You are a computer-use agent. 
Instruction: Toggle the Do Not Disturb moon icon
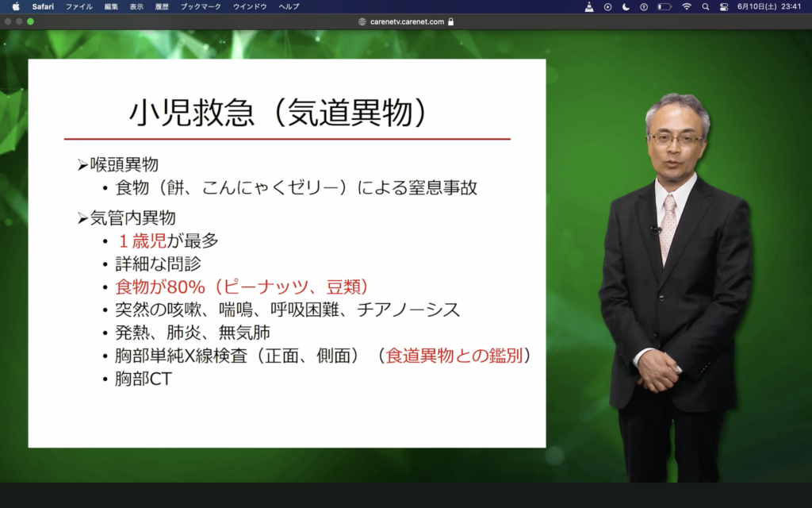click(626, 6)
